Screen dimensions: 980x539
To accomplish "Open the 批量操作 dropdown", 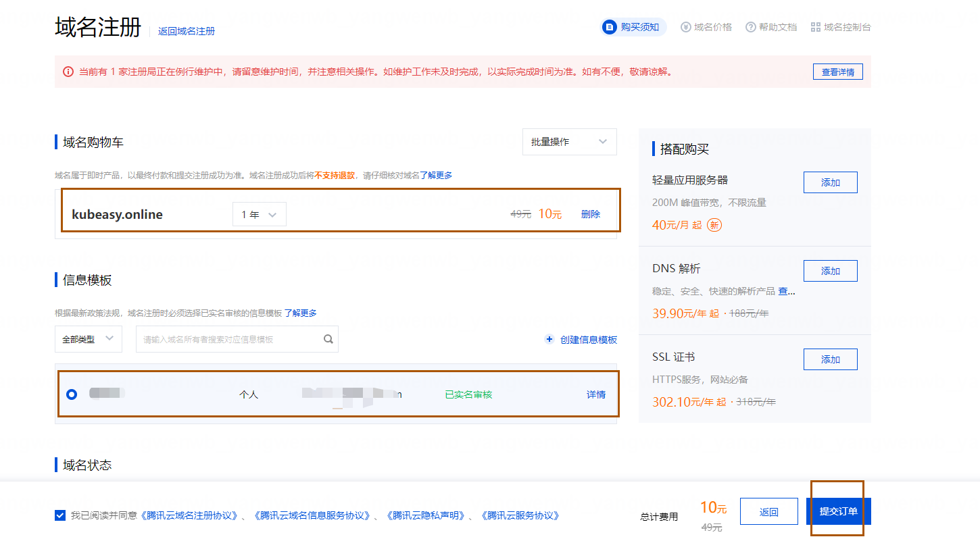I will 570,142.
